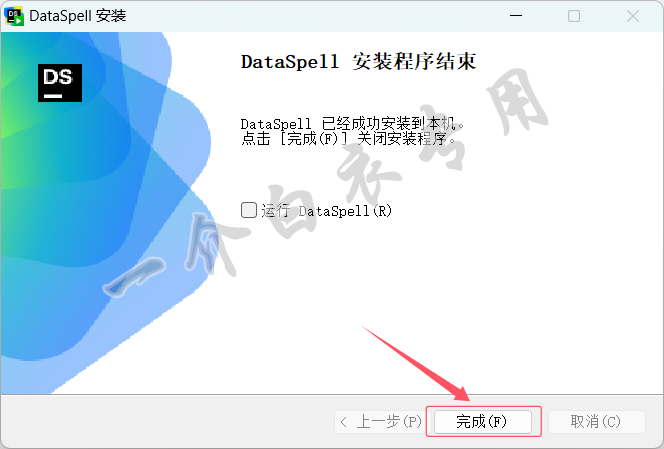Click the text 已经成功安装到本机

(x=389, y=124)
